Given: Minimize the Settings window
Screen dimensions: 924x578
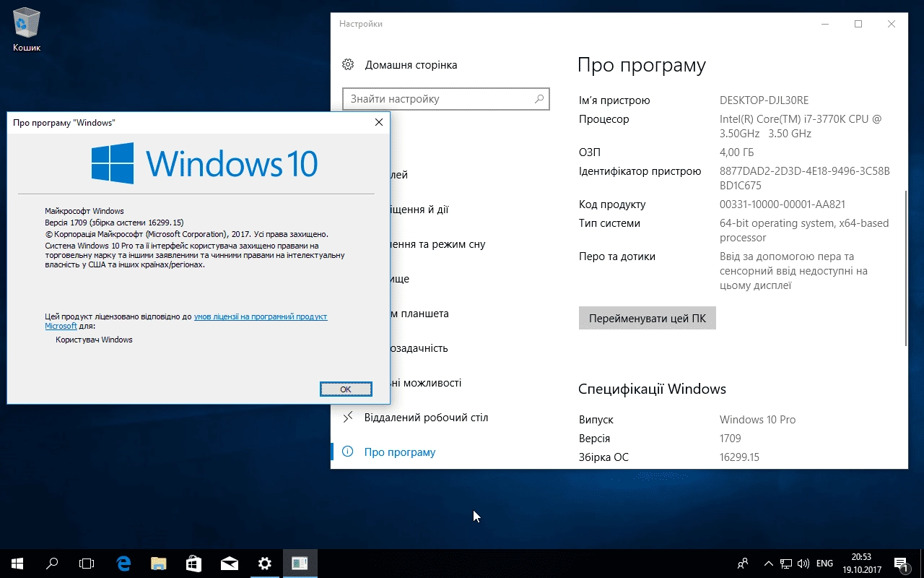Looking at the screenshot, I should pos(825,24).
